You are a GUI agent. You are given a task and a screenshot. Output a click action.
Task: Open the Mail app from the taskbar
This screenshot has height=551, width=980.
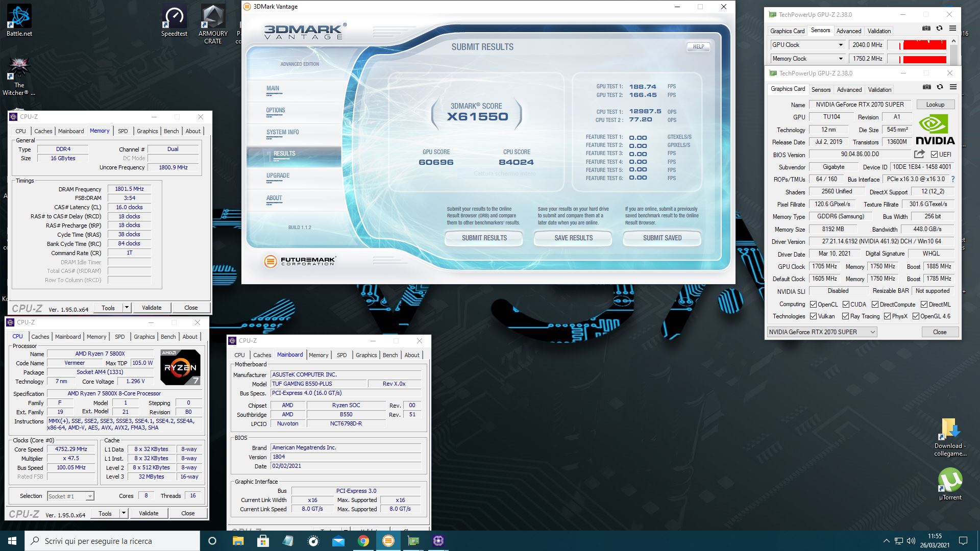tap(338, 541)
